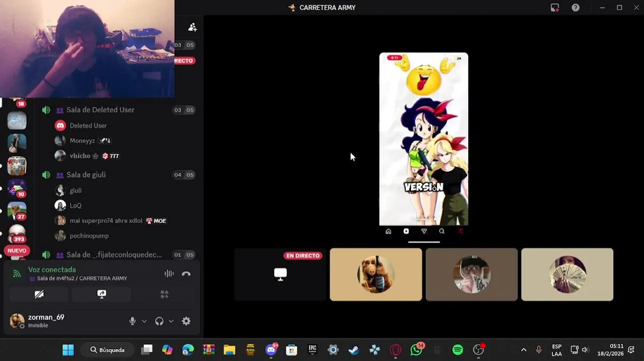
Task: Select user pochinopump in voice list
Action: [89, 236]
